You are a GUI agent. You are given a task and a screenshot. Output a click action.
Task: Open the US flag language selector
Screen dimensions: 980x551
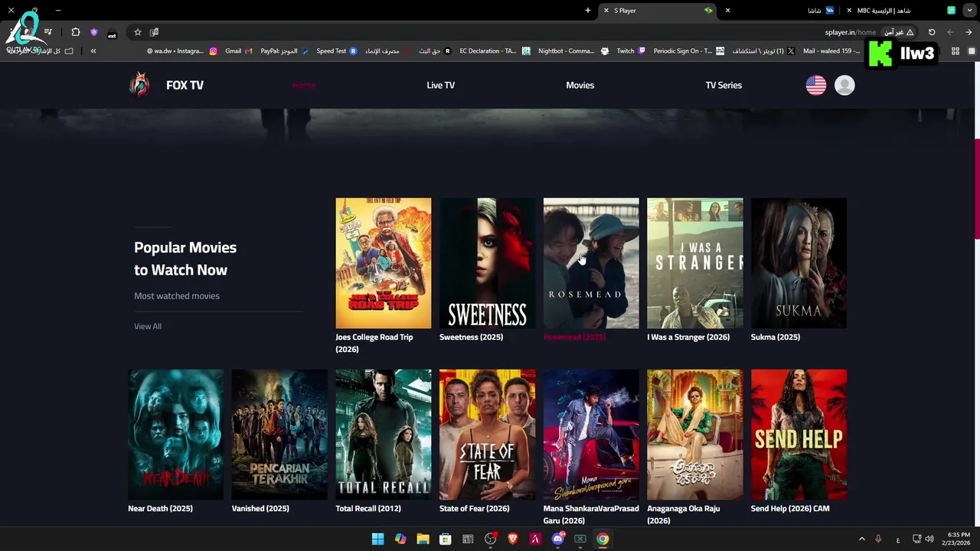coord(816,85)
